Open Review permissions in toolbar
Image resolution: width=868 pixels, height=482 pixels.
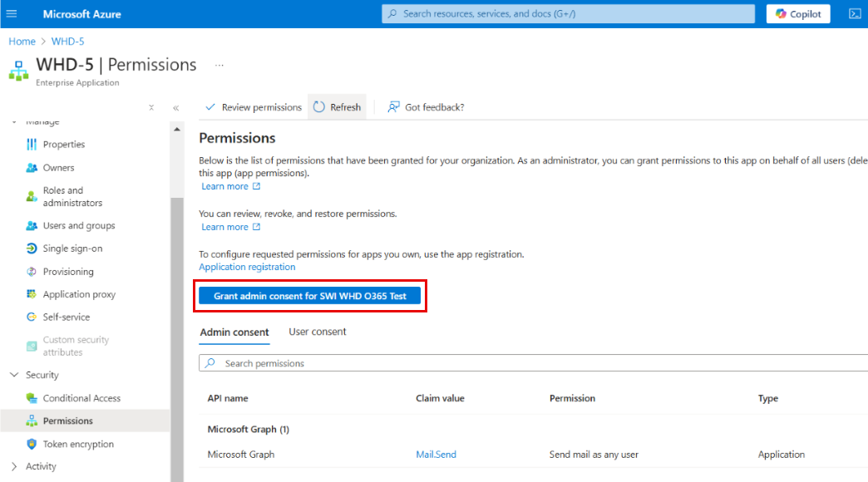pos(254,107)
